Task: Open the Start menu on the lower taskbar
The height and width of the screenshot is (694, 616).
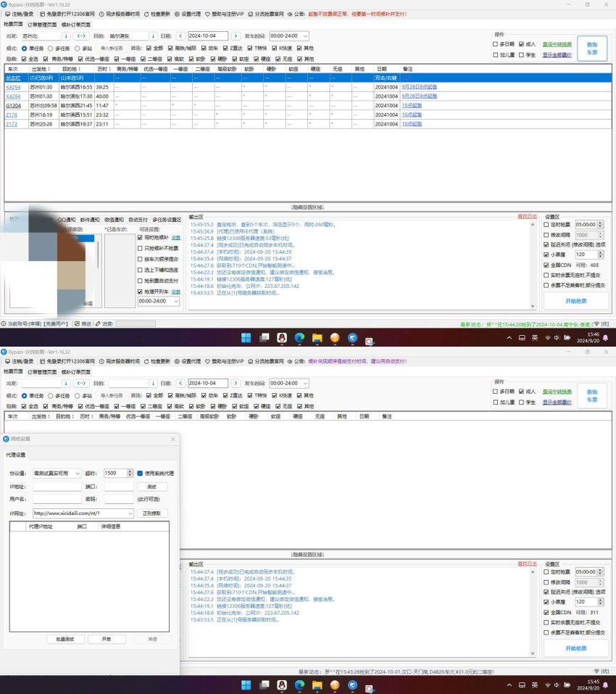Action: 246,685
